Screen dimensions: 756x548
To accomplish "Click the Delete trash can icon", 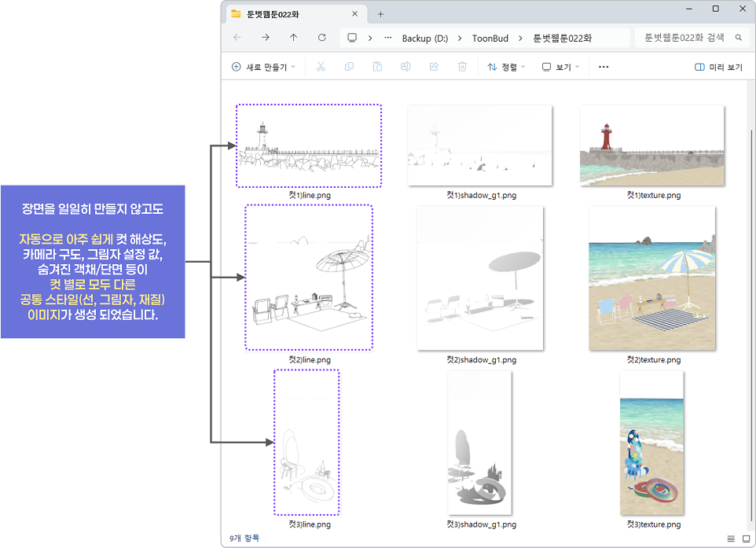I will (462, 68).
